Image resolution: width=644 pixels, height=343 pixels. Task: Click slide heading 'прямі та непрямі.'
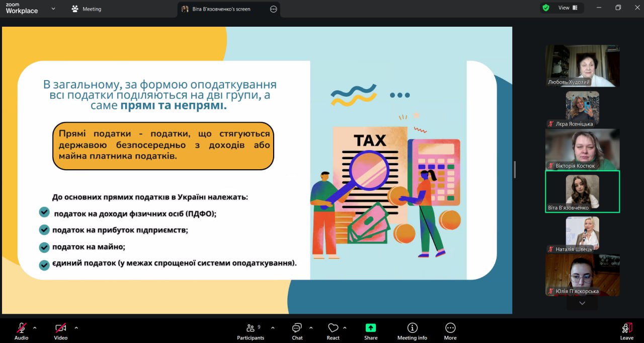(x=174, y=106)
